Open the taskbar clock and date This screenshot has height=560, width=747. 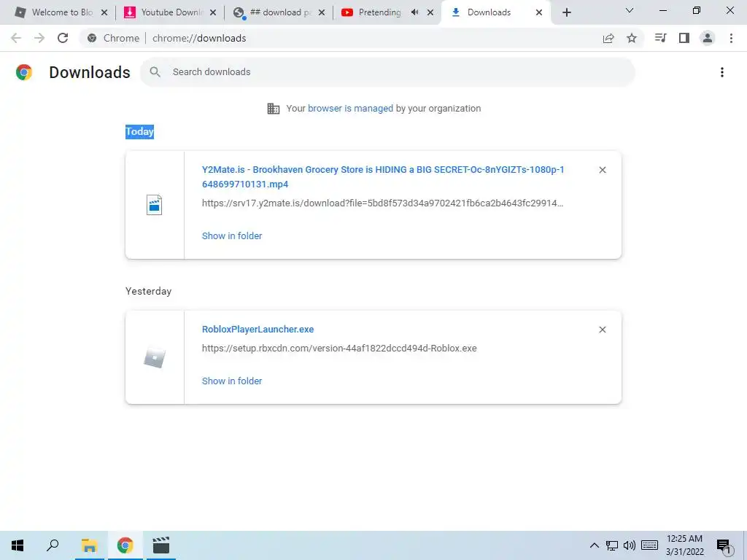pos(684,545)
